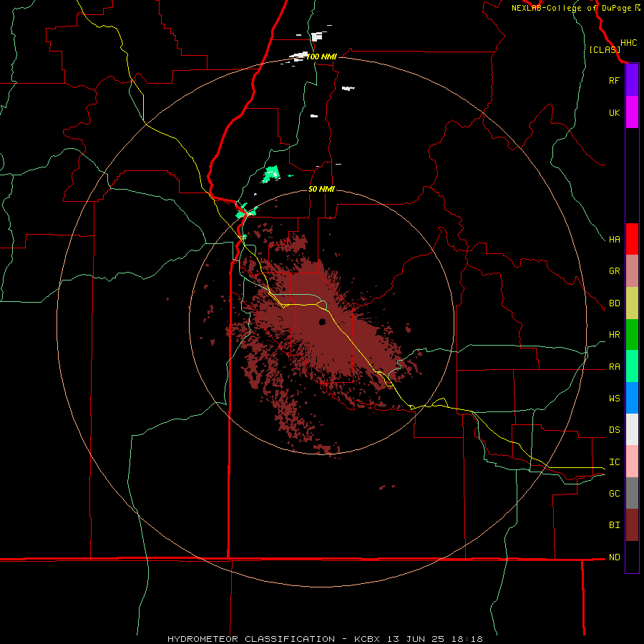Screen dimensions: 644x644
Task: Click the BD legend label
Action: pyautogui.click(x=614, y=303)
